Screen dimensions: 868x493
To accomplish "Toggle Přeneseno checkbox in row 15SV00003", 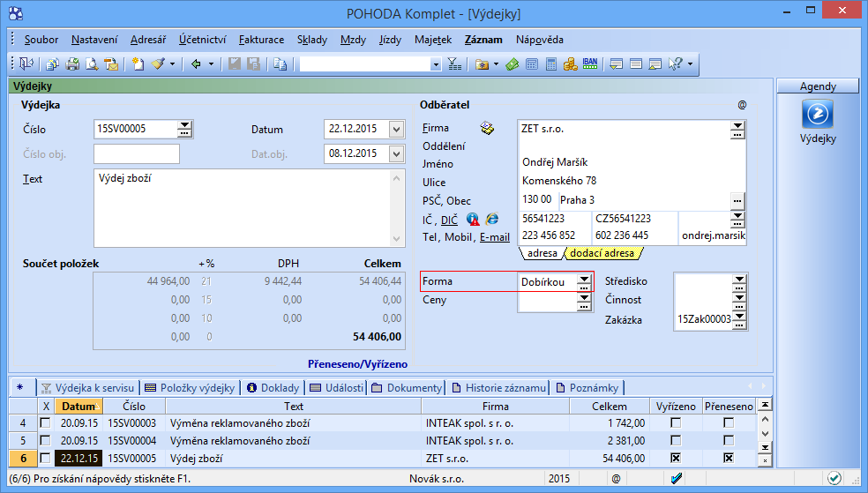I will tap(729, 422).
